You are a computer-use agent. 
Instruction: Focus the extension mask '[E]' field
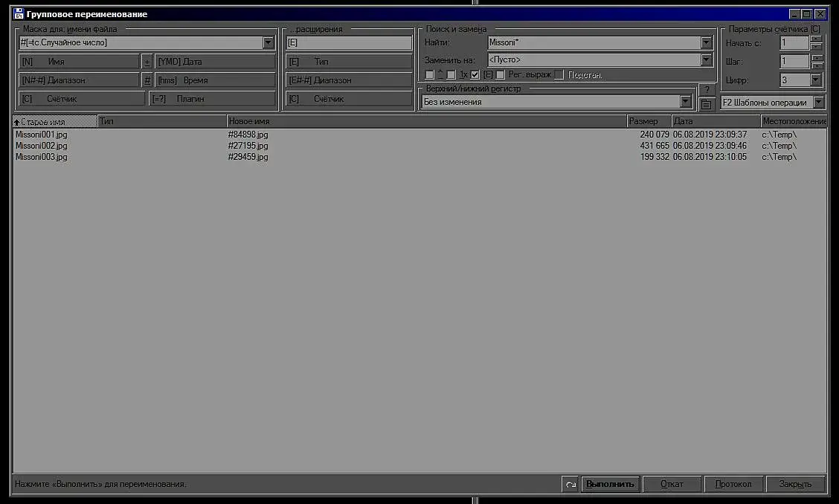coord(349,43)
